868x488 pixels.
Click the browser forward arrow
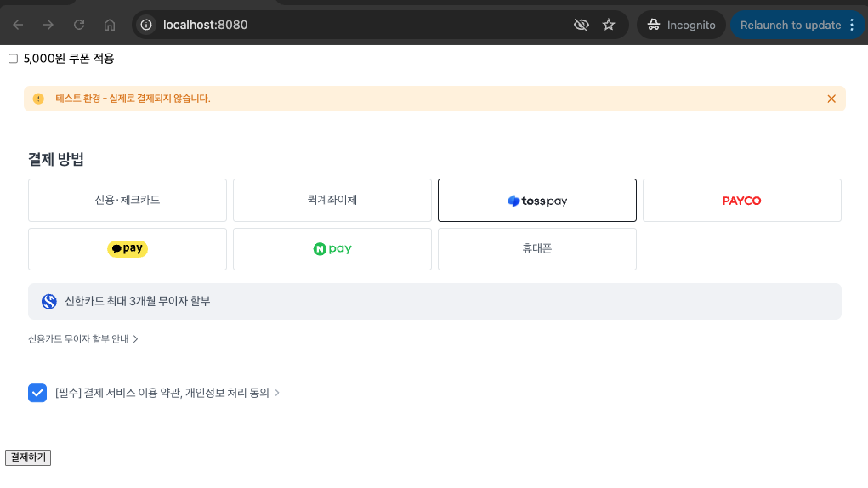(x=48, y=25)
